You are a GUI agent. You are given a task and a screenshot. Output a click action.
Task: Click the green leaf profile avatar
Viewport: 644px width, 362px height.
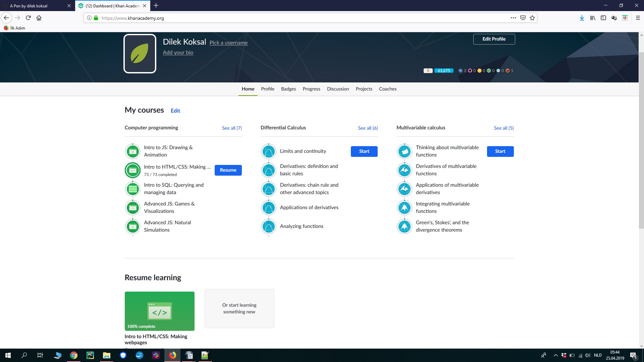pos(140,54)
